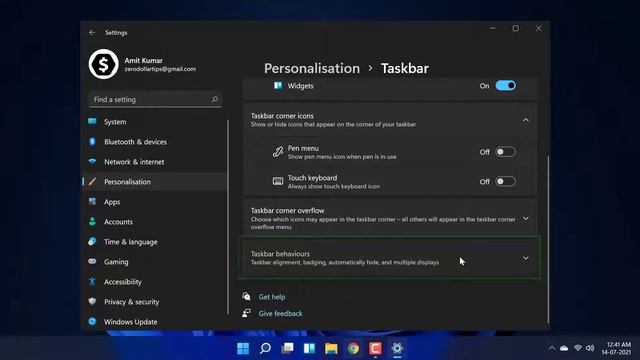Click the search magnifier in Find a setting
Viewport: 640px width, 360px height.
[x=215, y=99]
